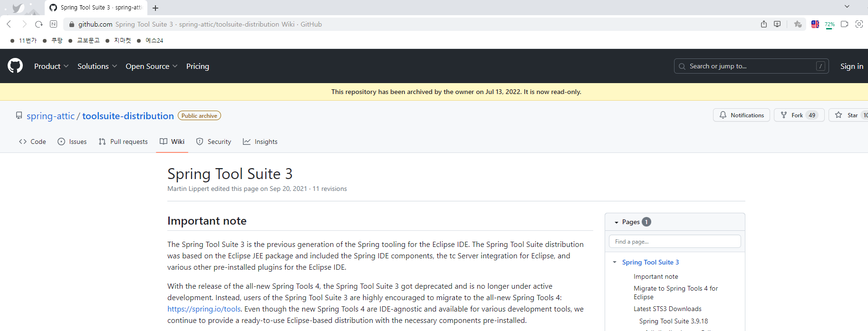This screenshot has width=868, height=331.
Task: Switch to the Code tab
Action: click(x=32, y=142)
